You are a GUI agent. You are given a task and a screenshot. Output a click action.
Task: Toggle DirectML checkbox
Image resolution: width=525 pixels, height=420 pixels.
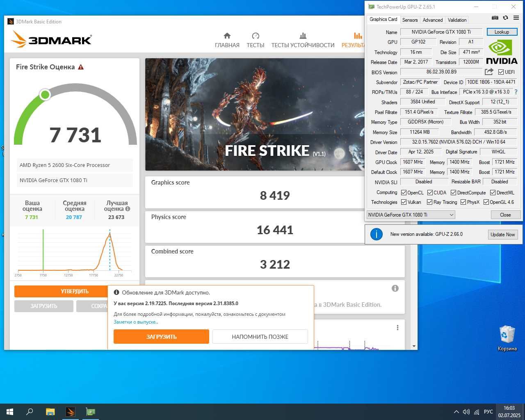pos(493,193)
